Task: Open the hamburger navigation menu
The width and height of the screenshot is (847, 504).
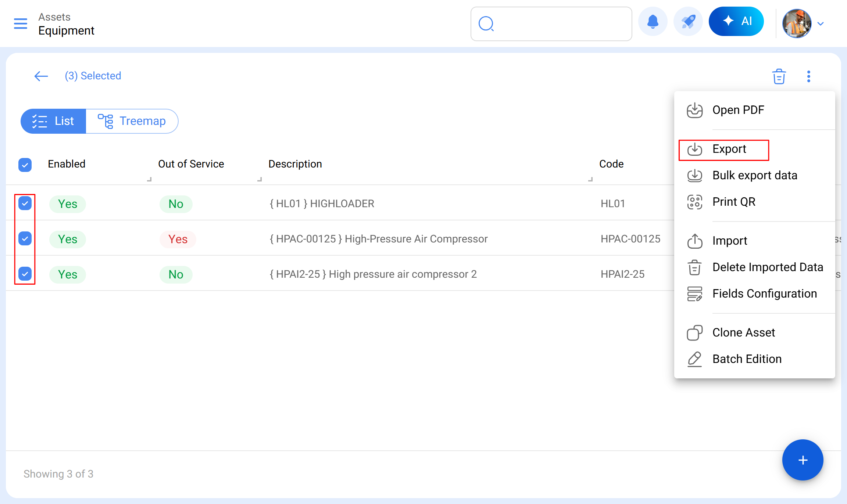Action: point(21,24)
